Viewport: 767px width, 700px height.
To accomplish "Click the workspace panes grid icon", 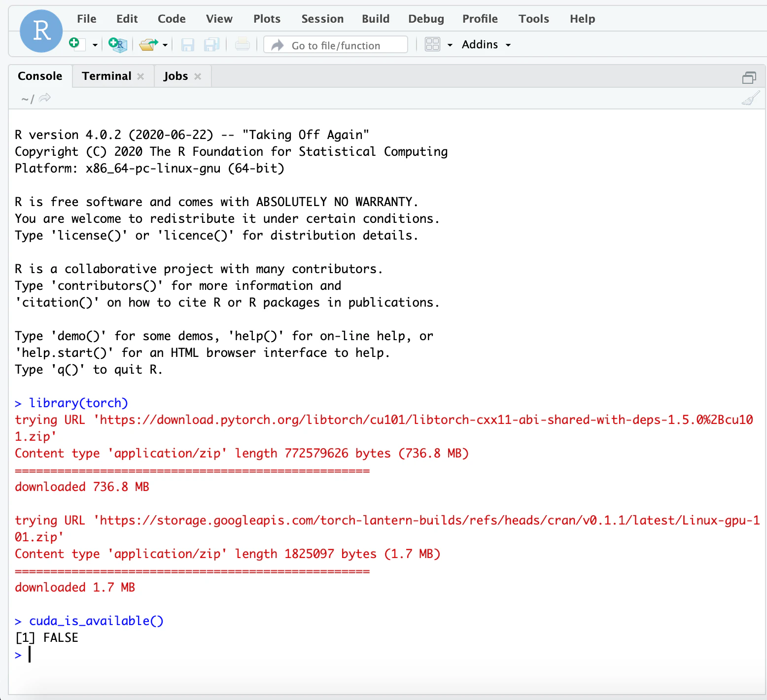I will click(x=432, y=44).
